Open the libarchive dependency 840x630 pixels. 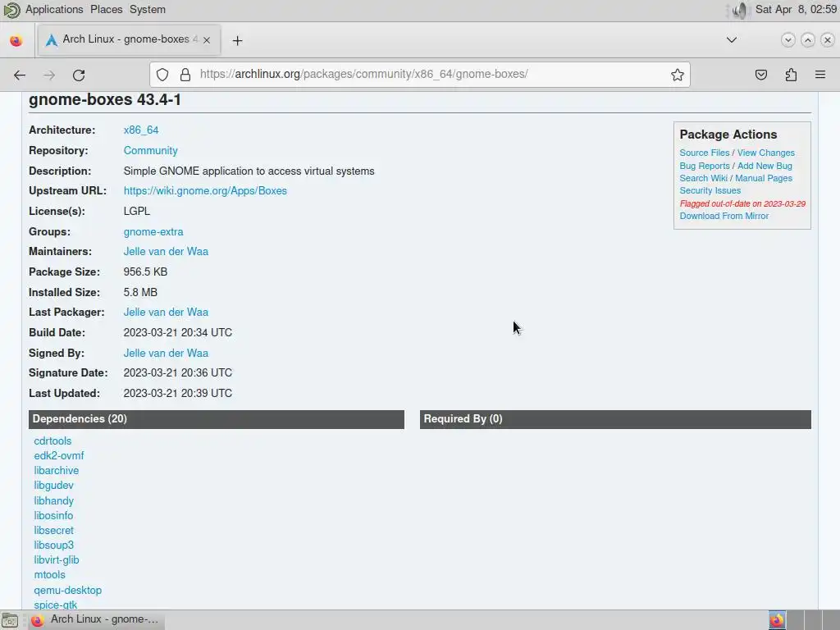(x=57, y=470)
